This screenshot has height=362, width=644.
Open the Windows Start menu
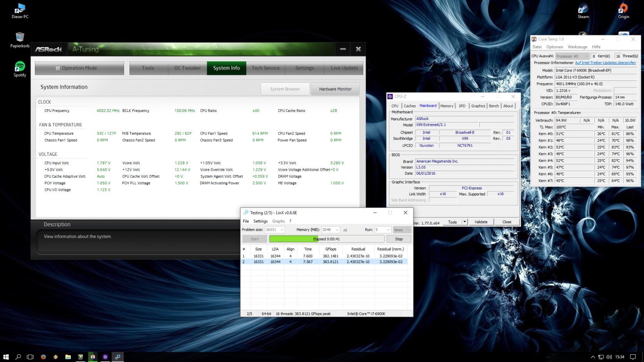(6, 357)
